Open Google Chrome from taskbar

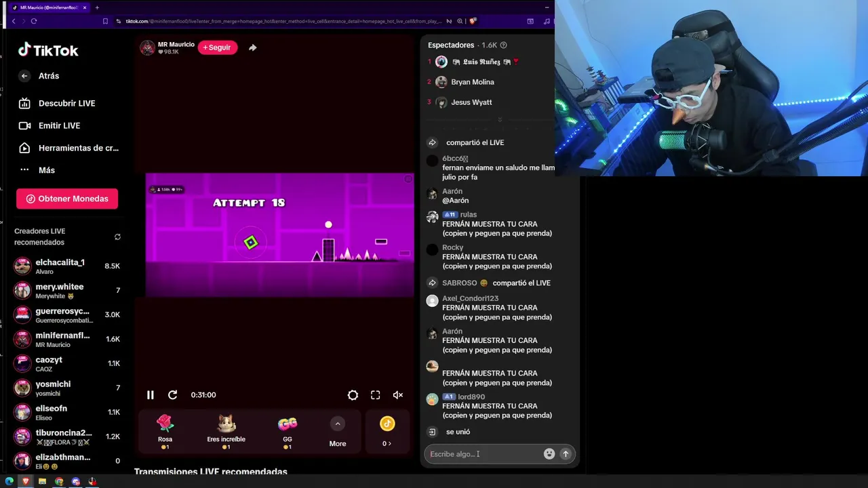coord(59,481)
